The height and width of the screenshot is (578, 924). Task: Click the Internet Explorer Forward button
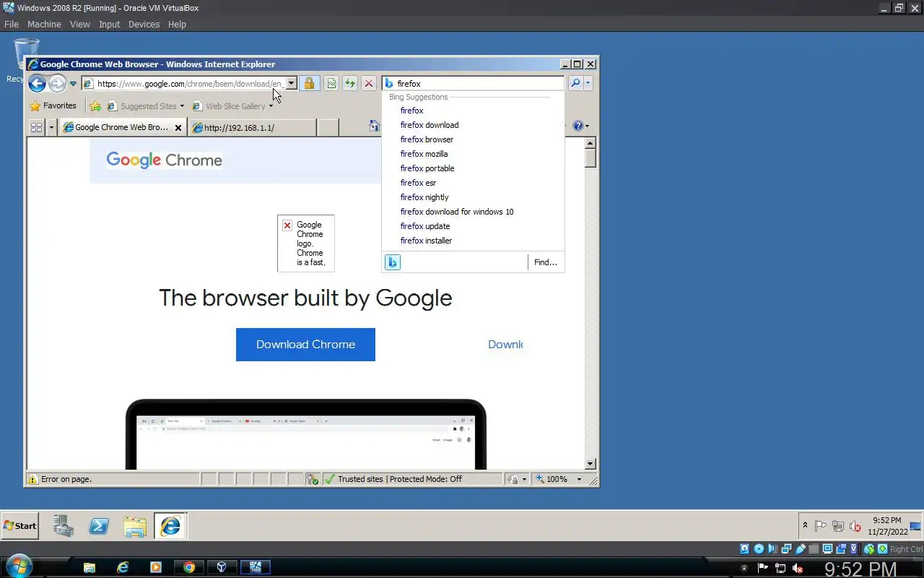click(x=57, y=83)
